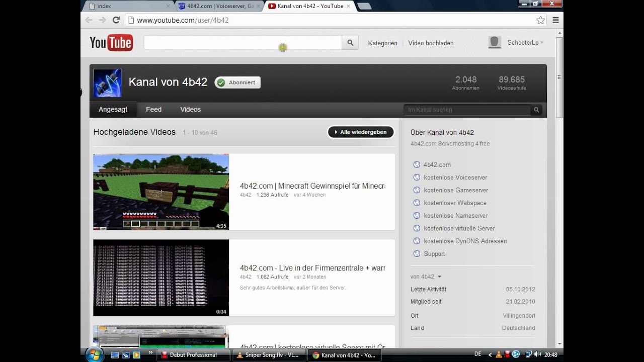Viewport: 644px width, 362px height.
Task: Click the DE language indicator
Action: coord(477,354)
